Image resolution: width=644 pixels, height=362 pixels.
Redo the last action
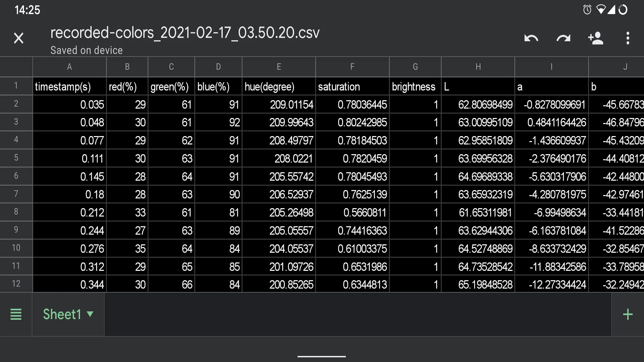[x=563, y=38]
